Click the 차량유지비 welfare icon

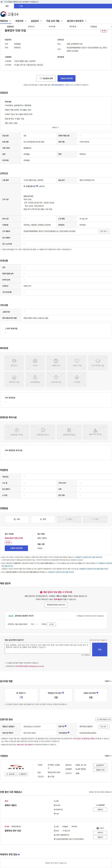pyautogui.click(x=56, y=363)
